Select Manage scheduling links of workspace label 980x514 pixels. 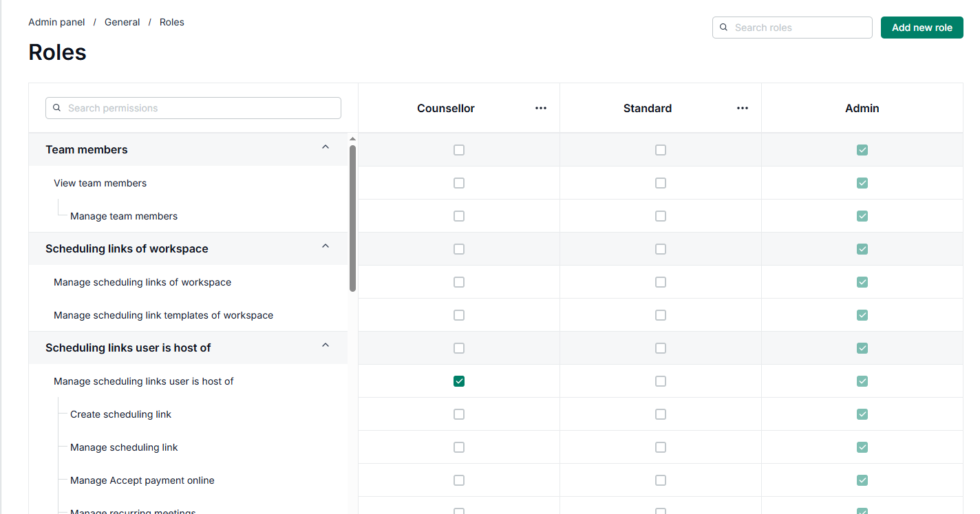142,282
